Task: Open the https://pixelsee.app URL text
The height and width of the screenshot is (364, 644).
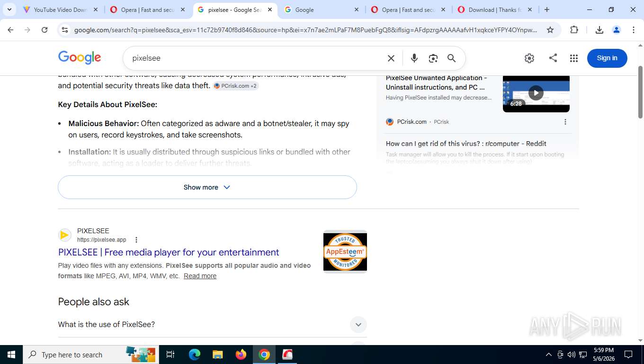Action: click(x=102, y=240)
